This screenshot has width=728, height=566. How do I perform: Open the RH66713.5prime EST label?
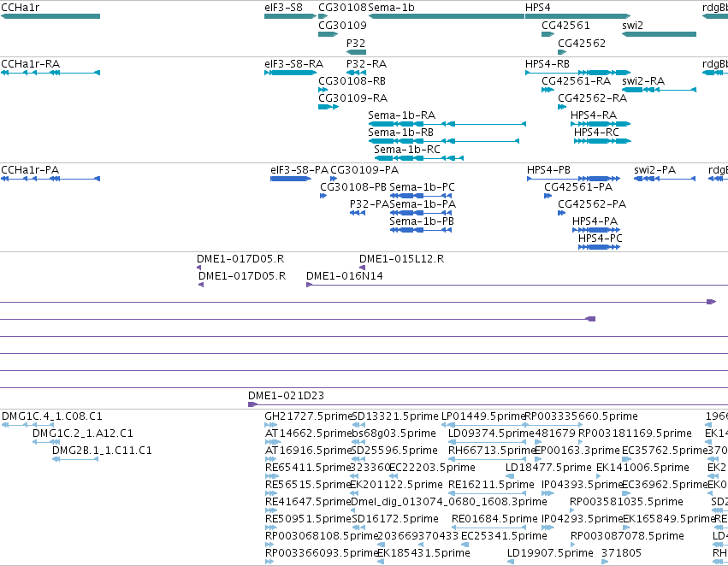(x=492, y=451)
